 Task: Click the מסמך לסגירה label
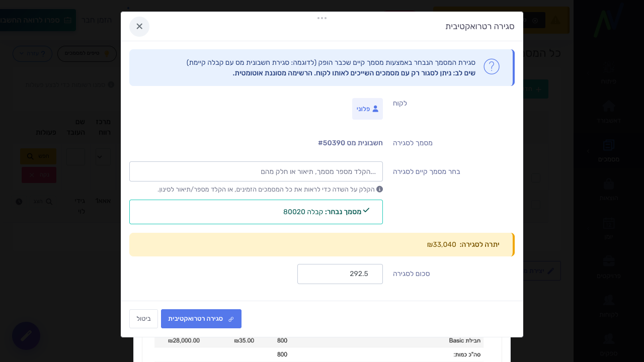pyautogui.click(x=413, y=143)
